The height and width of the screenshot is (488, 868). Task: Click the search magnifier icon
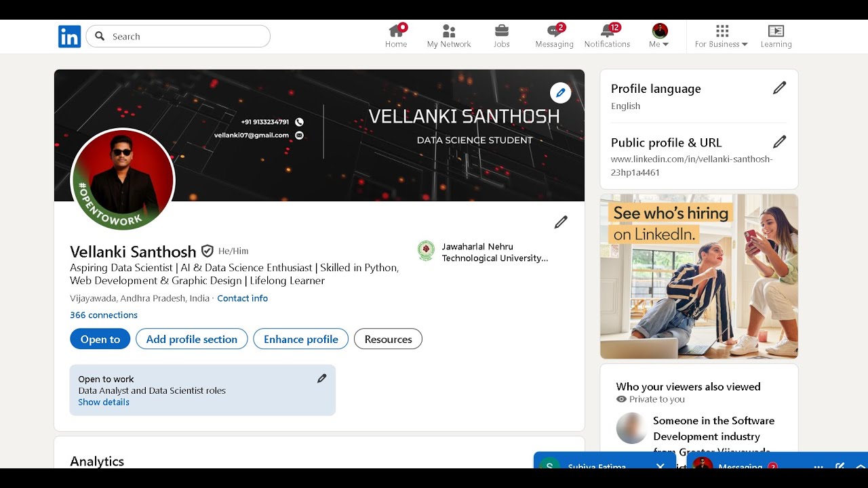100,37
